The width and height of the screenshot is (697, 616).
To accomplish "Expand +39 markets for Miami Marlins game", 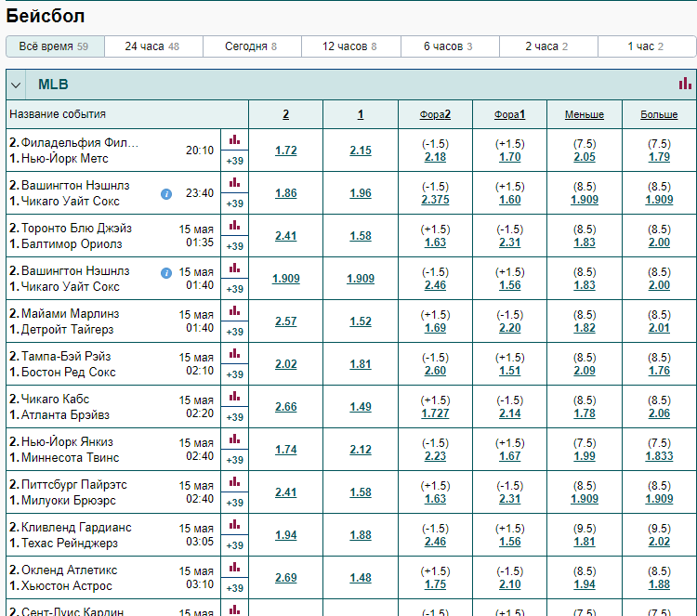I will point(235,332).
